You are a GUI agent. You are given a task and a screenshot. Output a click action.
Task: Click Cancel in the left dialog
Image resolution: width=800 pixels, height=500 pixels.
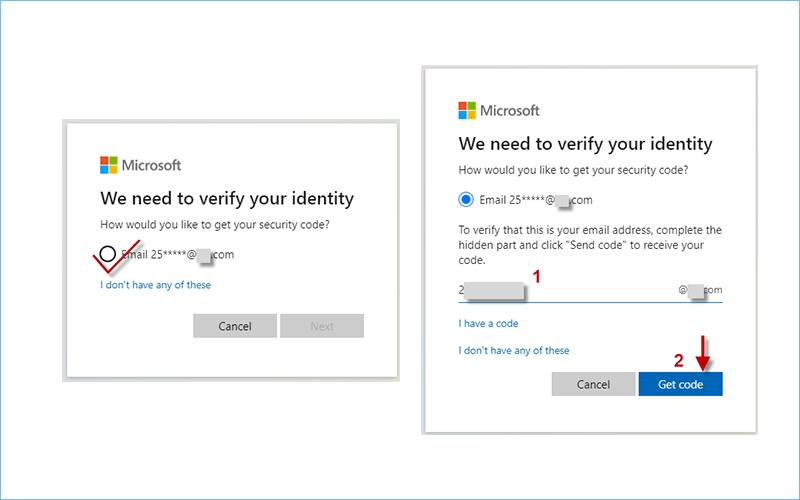tap(235, 326)
